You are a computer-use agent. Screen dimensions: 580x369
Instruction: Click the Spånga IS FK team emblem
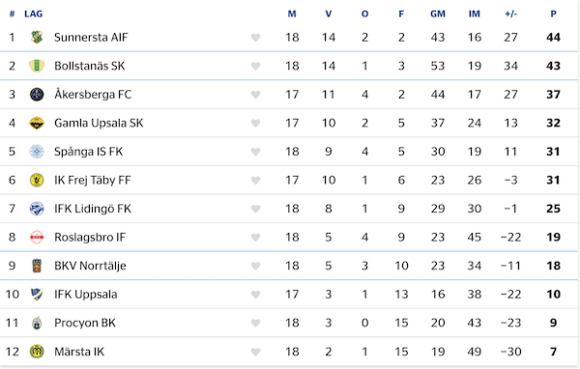37,152
